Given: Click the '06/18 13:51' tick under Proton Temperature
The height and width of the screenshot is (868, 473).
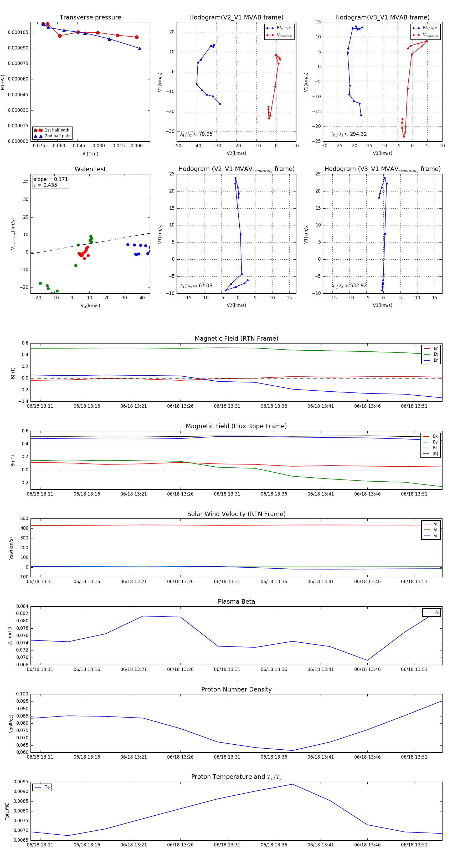Looking at the screenshot, I should coord(414,845).
